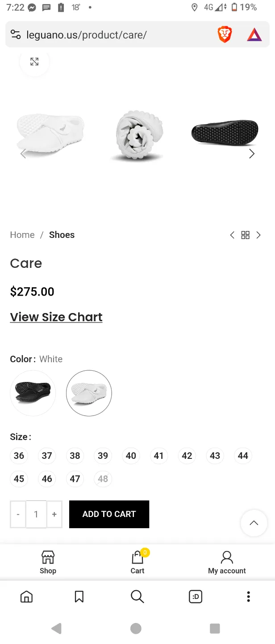Expand product image to fullscreen
The width and height of the screenshot is (275, 644).
34,62
